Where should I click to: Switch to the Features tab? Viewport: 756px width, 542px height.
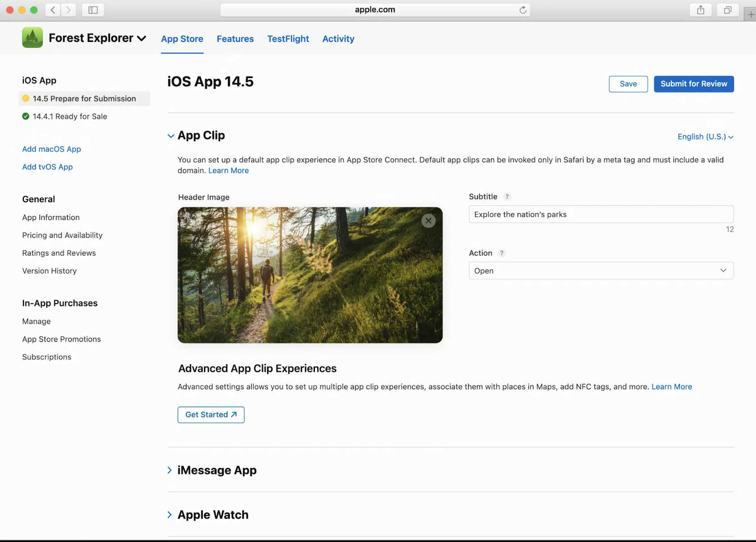(x=235, y=39)
